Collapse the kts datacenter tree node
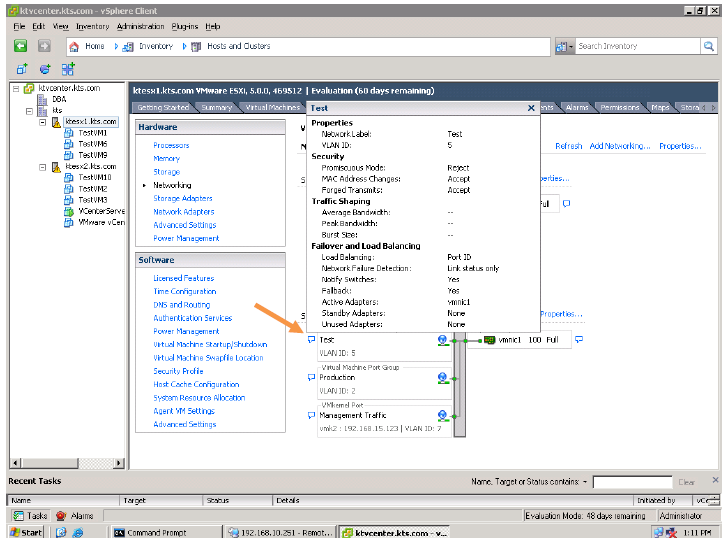The width and height of the screenshot is (725, 538). (x=29, y=111)
